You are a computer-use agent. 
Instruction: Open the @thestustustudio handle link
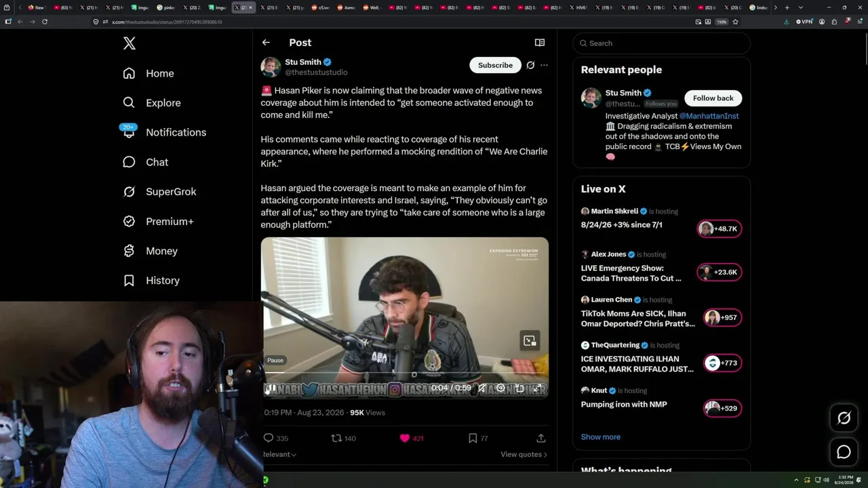click(x=316, y=73)
